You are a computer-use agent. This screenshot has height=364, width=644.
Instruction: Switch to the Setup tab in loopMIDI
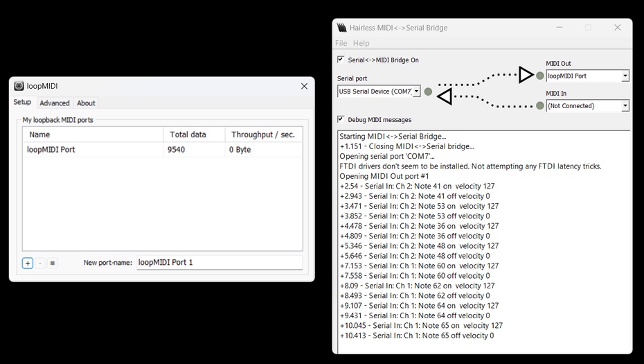pyautogui.click(x=22, y=102)
